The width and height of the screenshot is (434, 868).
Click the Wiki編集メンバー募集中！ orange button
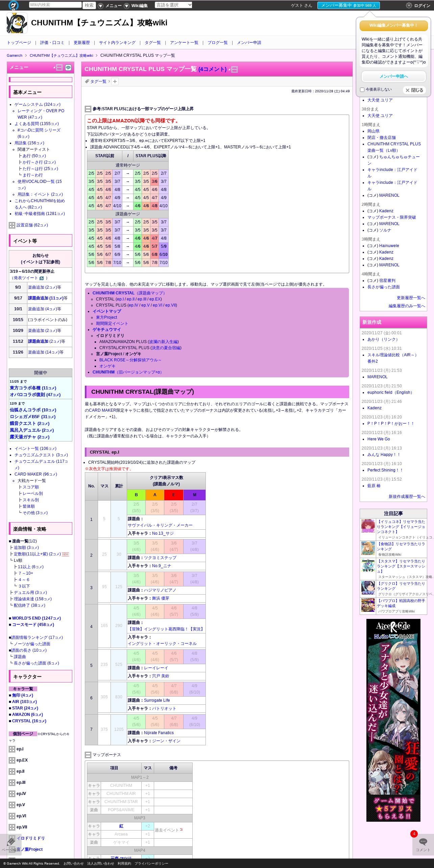coord(393,25)
